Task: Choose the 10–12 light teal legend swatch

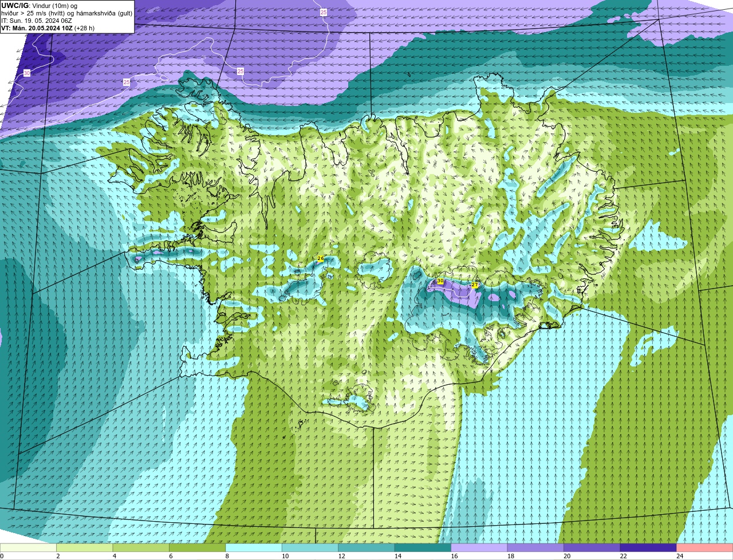Action: coord(310,547)
